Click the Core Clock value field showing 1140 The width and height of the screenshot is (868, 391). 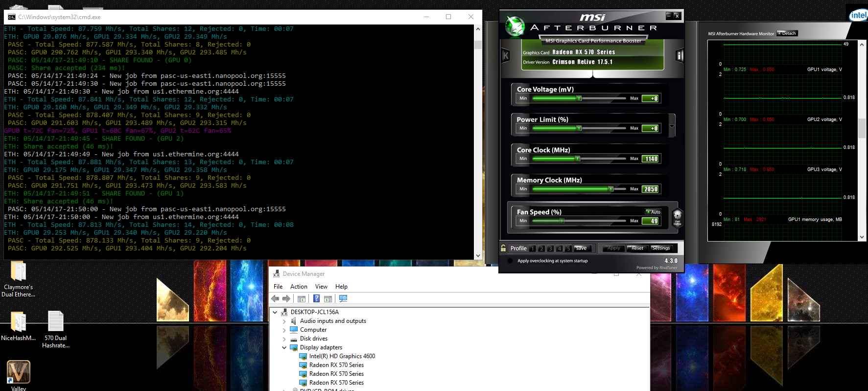(x=651, y=159)
